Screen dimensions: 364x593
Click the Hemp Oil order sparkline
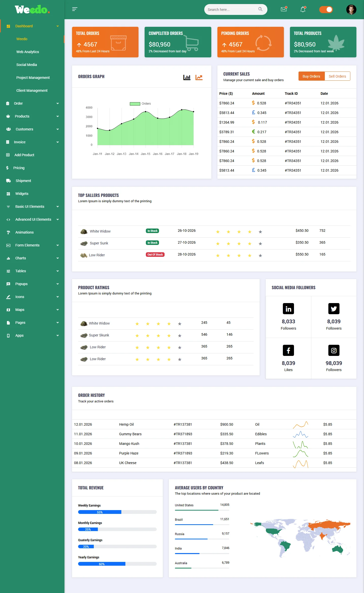[301, 425]
